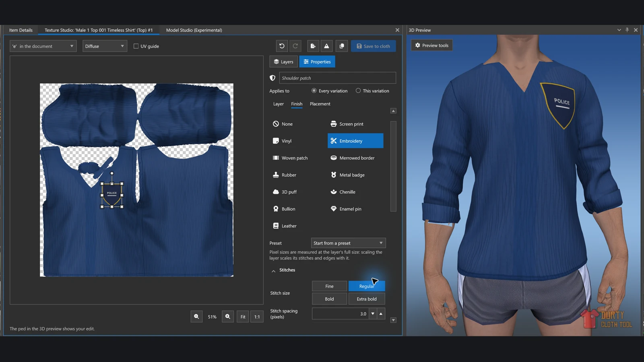Switch to Properties panel
Viewport: 644px width, 362px height.
pyautogui.click(x=317, y=62)
